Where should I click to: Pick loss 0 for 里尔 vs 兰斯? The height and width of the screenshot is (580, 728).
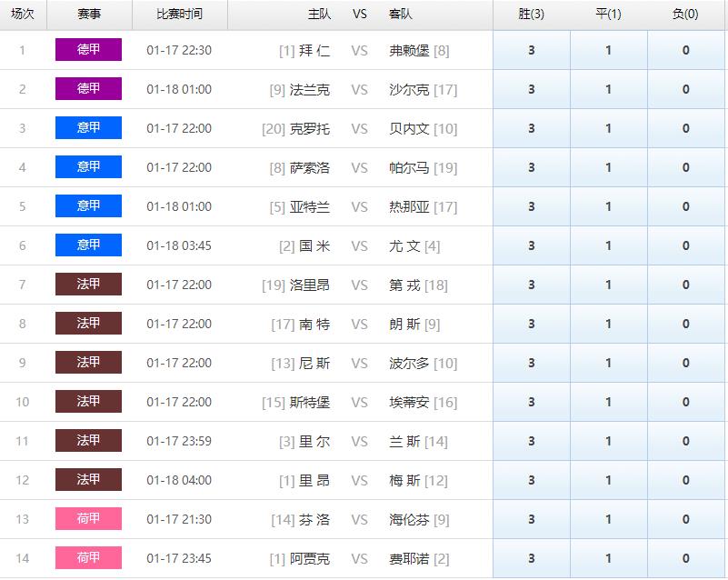click(686, 441)
